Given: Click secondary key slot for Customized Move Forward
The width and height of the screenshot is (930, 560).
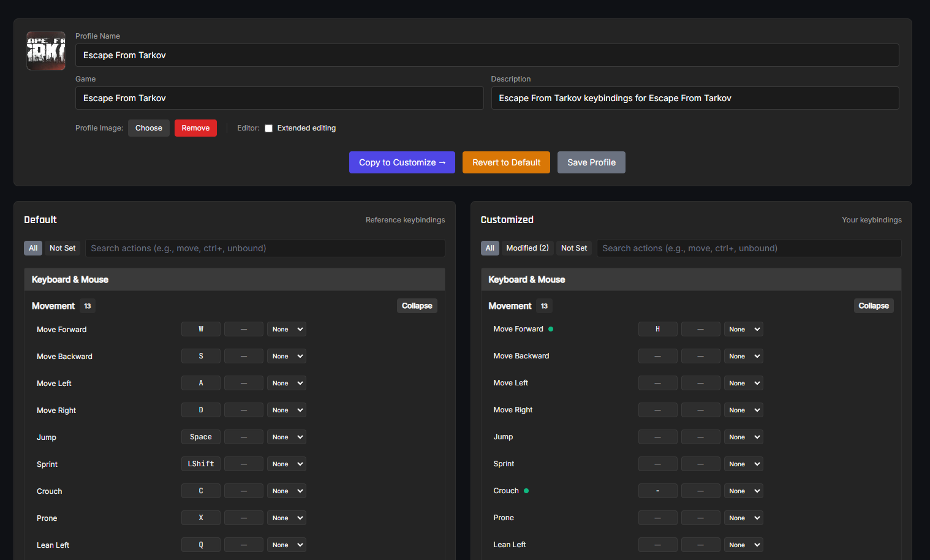Looking at the screenshot, I should 701,329.
